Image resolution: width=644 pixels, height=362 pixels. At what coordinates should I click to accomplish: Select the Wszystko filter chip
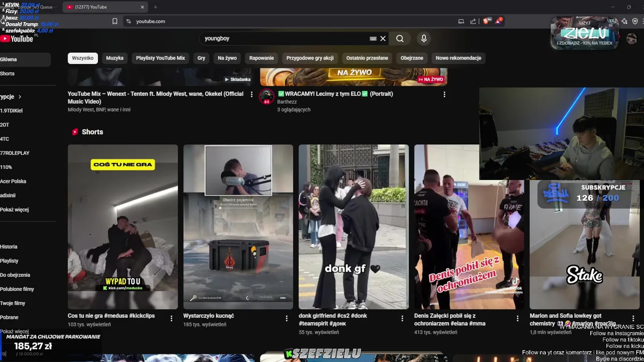pyautogui.click(x=83, y=58)
